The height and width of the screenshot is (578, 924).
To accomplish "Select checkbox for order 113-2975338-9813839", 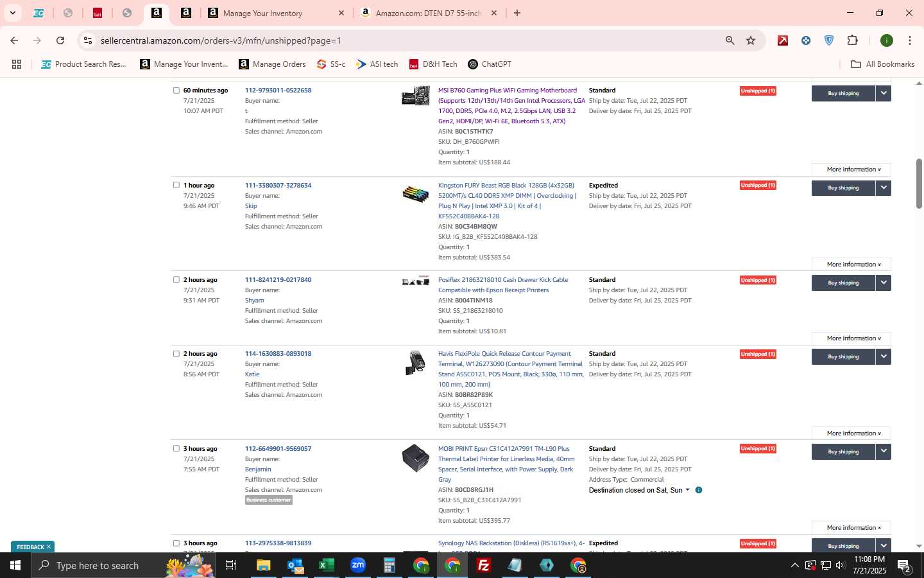I will click(176, 543).
